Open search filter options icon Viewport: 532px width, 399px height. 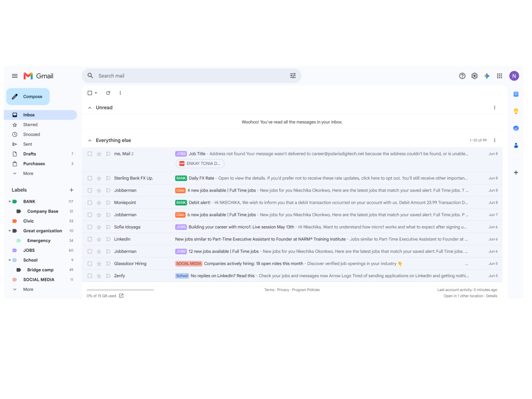293,76
